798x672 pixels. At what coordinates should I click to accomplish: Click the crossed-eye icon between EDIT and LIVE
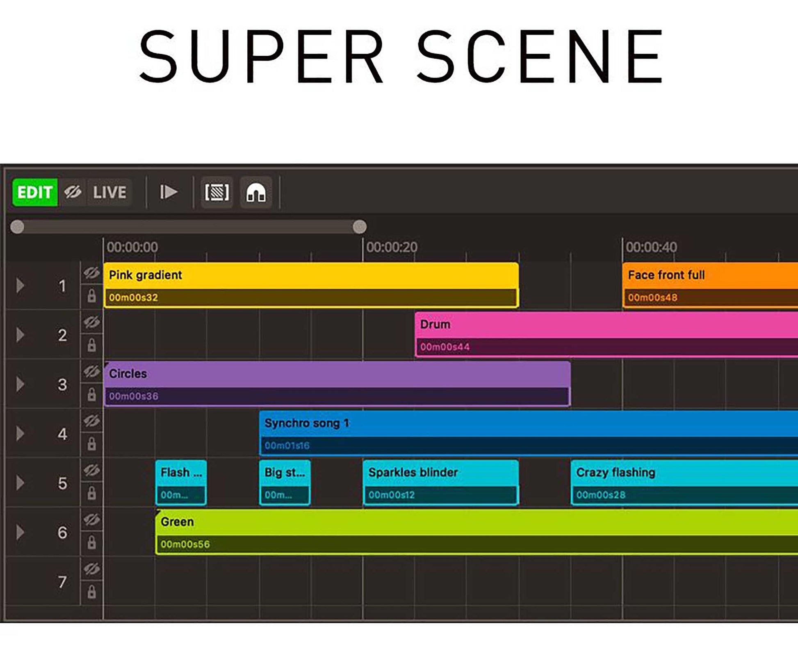(73, 192)
